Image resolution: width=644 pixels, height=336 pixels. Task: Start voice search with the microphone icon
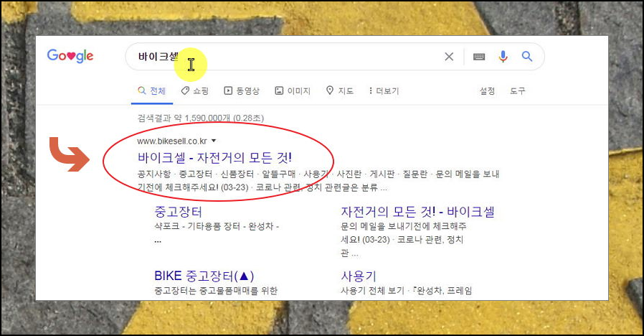pyautogui.click(x=503, y=56)
